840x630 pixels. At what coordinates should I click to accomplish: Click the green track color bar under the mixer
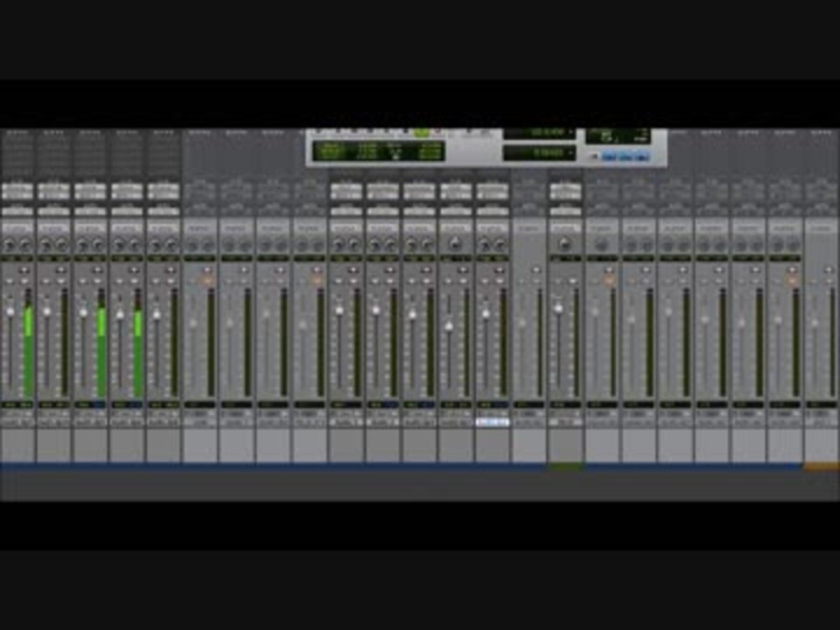[566, 467]
